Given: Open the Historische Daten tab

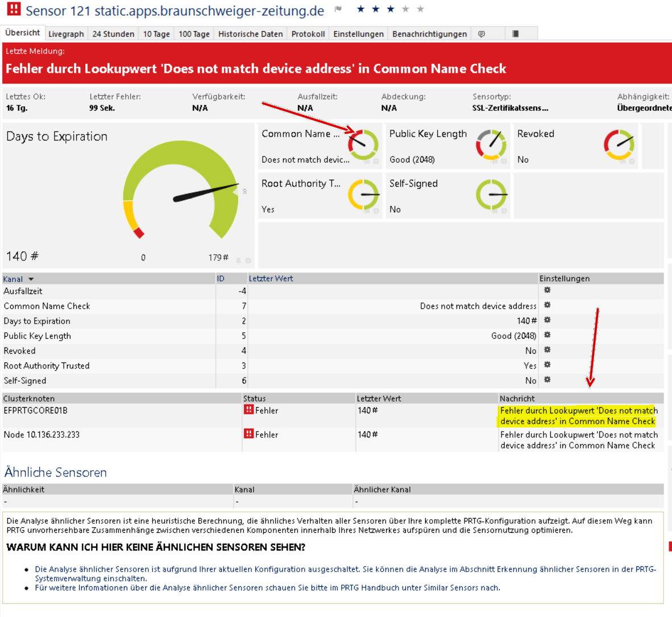Looking at the screenshot, I should click(x=250, y=34).
